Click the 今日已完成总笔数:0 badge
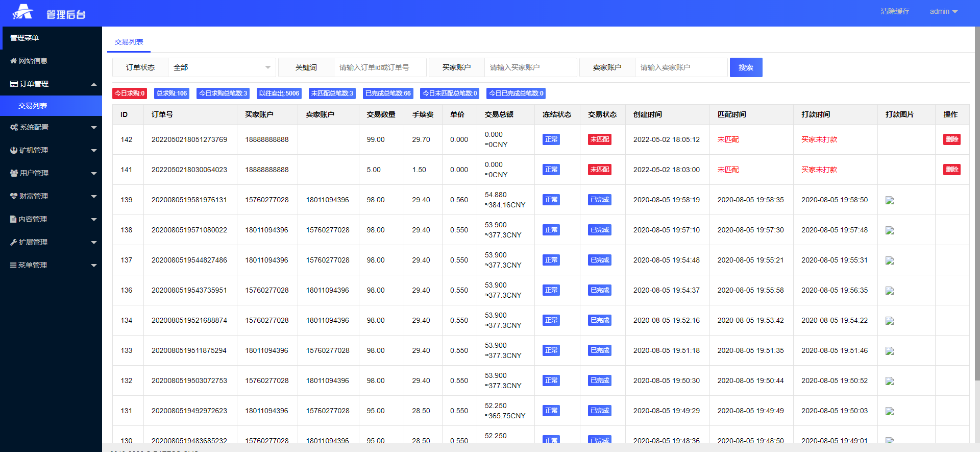The image size is (980, 452). [516, 93]
